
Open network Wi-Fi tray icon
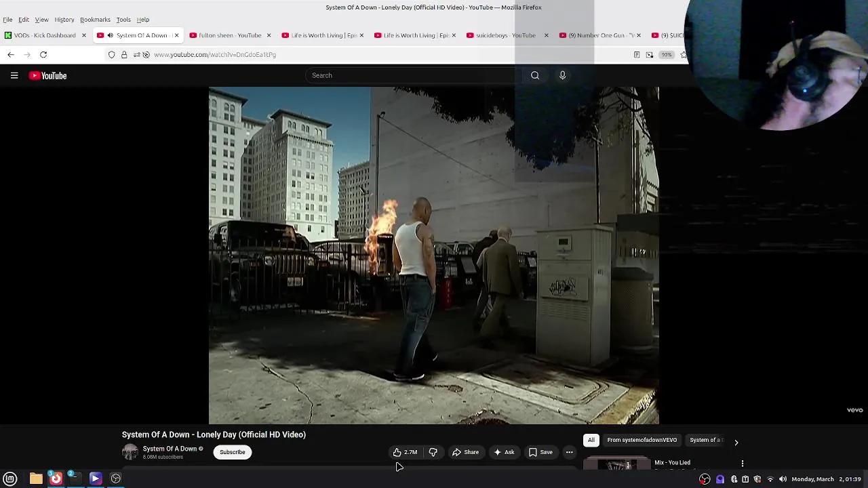(x=770, y=479)
